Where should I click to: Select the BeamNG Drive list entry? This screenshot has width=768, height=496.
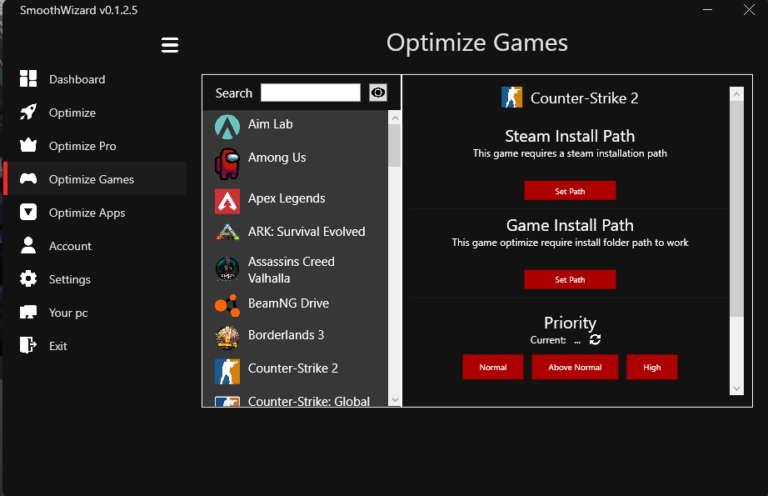(295, 305)
